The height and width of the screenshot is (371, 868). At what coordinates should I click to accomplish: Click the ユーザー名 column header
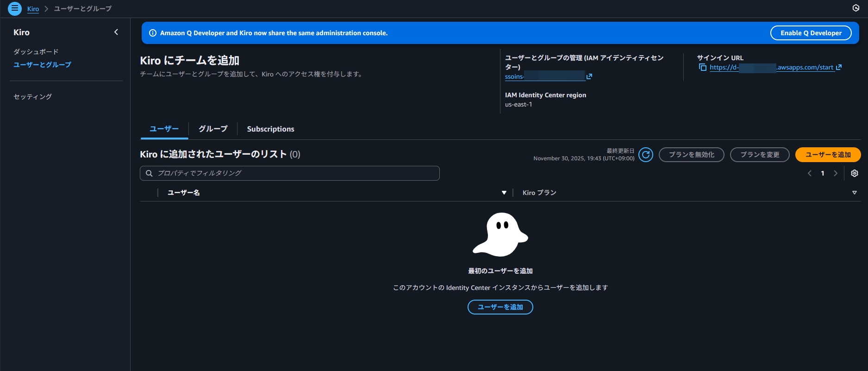[x=183, y=193]
